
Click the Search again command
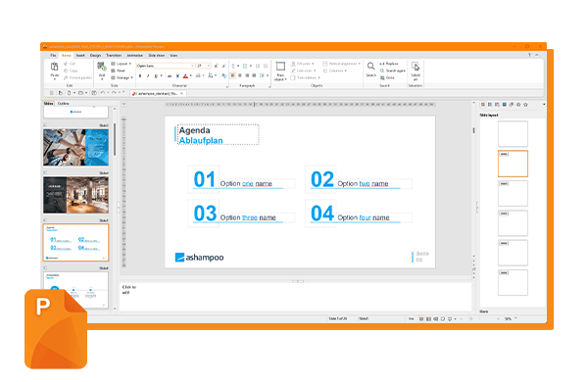[x=393, y=71]
